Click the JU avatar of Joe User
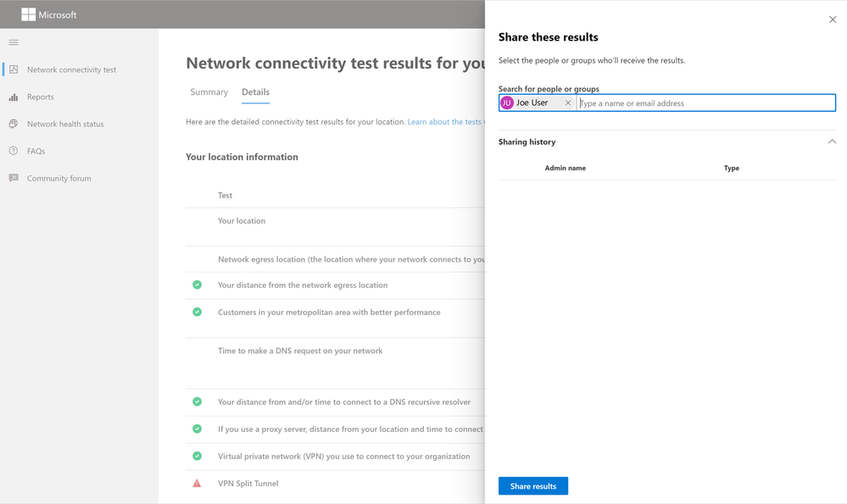The image size is (847, 504). click(507, 102)
